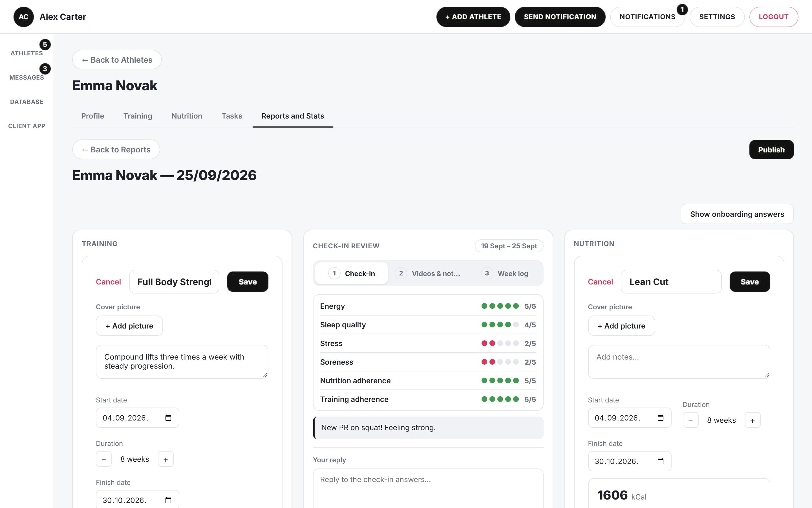Viewport: 812px width, 508px height.
Task: Click Send Notification button
Action: pos(560,17)
